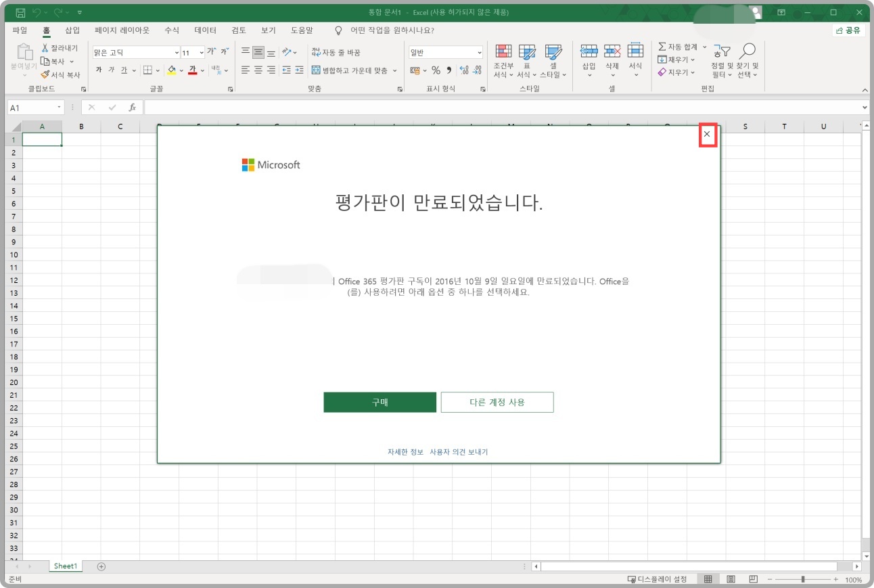Viewport: 874px width, 588px height.
Task: Open the Merge & Center (병합하고 가운데 맞춤) arrow
Action: click(394, 70)
